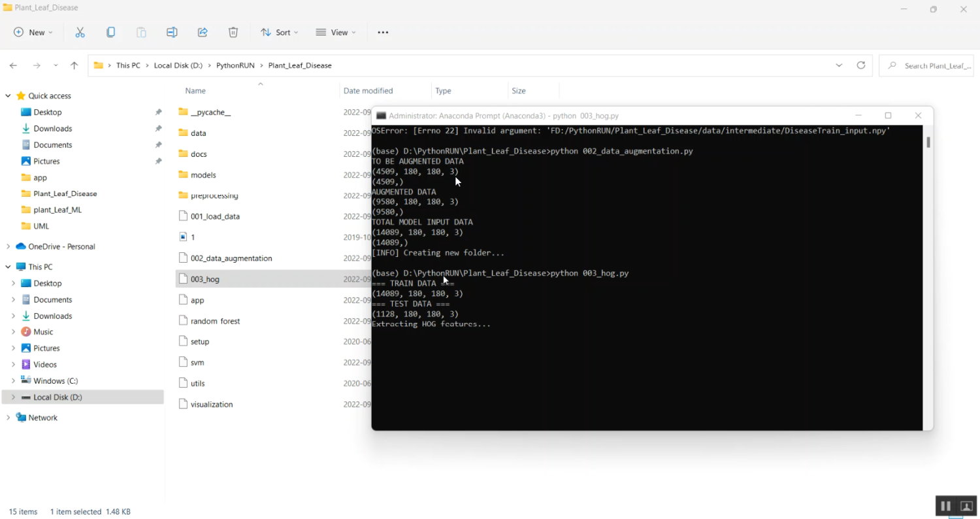Screen dimensions: 980x519
Task: Cut the selected file using scissors icon
Action: pos(80,32)
